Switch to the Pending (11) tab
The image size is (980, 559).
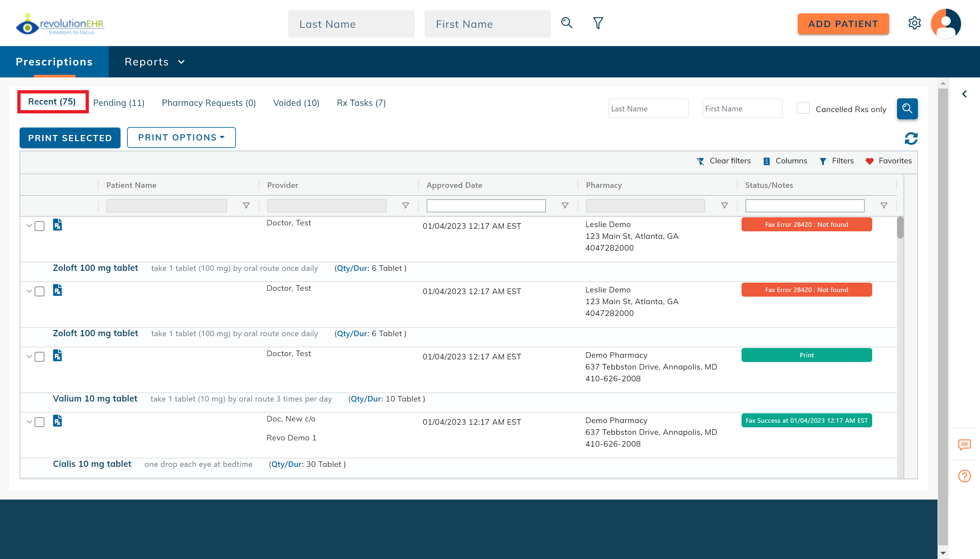coord(119,103)
